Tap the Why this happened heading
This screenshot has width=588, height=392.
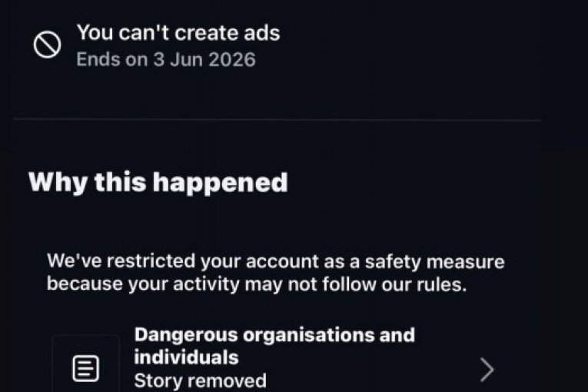tap(158, 182)
